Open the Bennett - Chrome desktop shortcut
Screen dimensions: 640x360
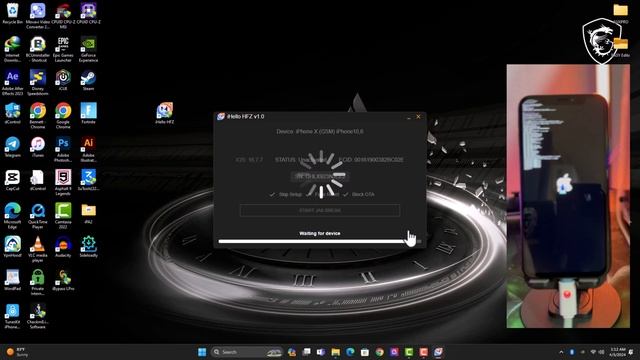pos(38,116)
